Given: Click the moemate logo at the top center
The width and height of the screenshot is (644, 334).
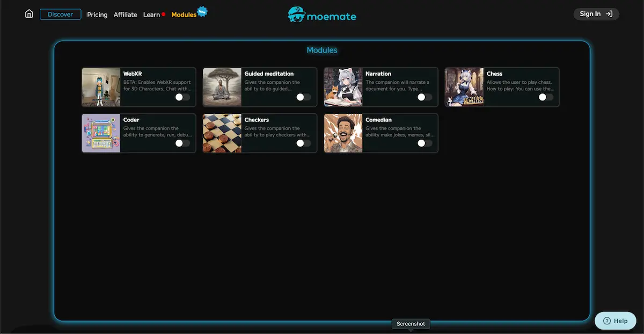Looking at the screenshot, I should click(321, 15).
